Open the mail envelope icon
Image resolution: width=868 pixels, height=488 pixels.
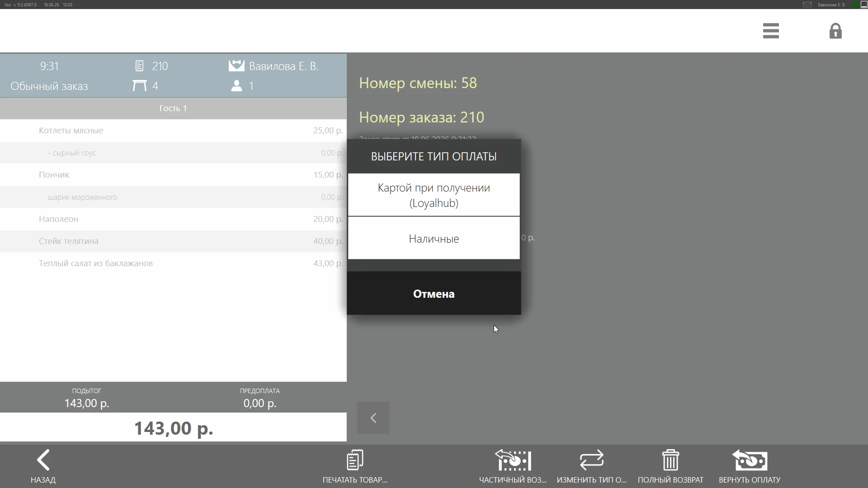pos(807,5)
